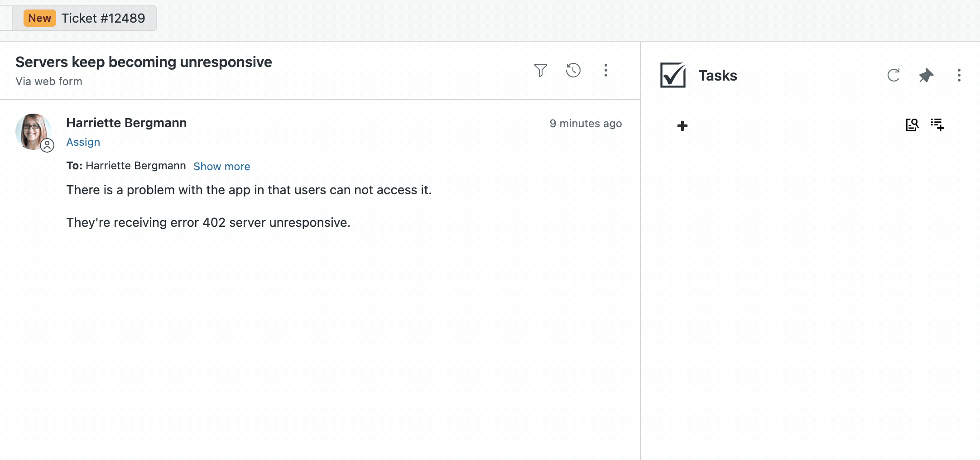Expand recipient details with Show more
The width and height of the screenshot is (980, 460).
click(x=222, y=166)
